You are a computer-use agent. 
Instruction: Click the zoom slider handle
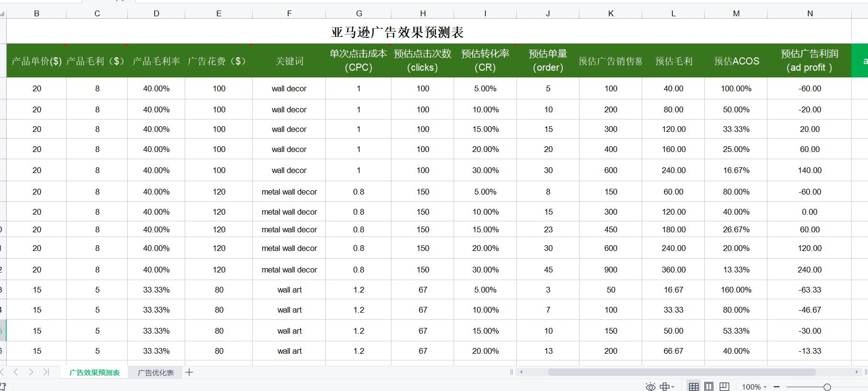click(827, 387)
